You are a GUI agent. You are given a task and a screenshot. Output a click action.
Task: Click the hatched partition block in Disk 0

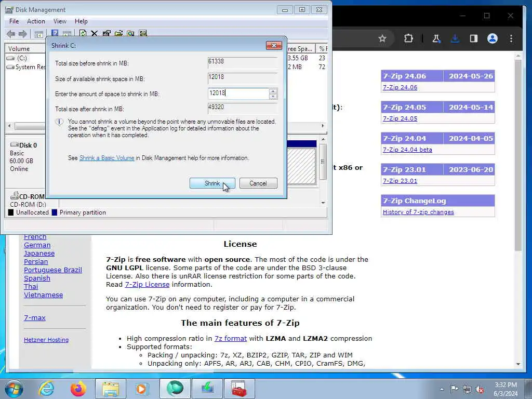[x=301, y=166]
